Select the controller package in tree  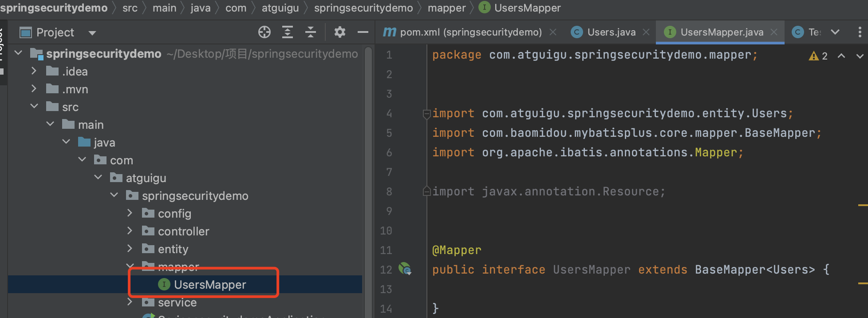pyautogui.click(x=183, y=231)
